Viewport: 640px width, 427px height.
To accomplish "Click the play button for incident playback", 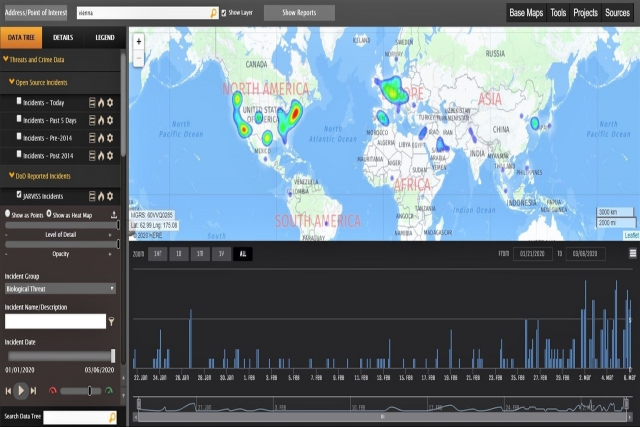I will coord(21,391).
